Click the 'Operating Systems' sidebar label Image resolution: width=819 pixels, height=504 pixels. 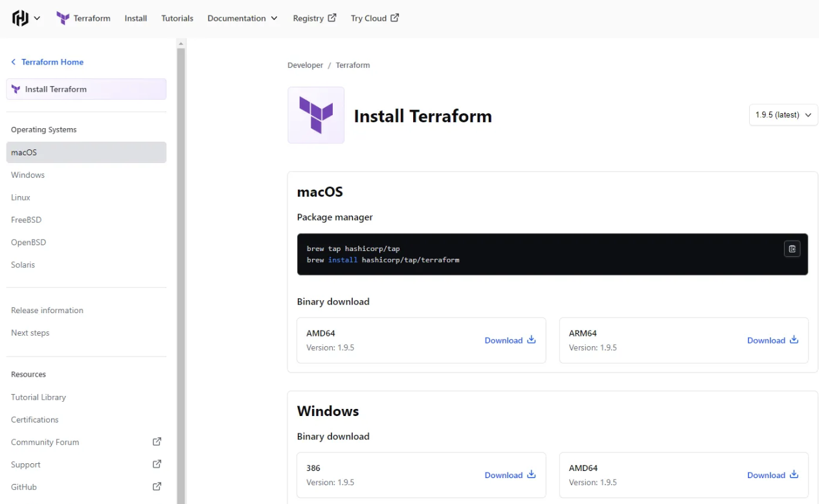click(x=44, y=129)
